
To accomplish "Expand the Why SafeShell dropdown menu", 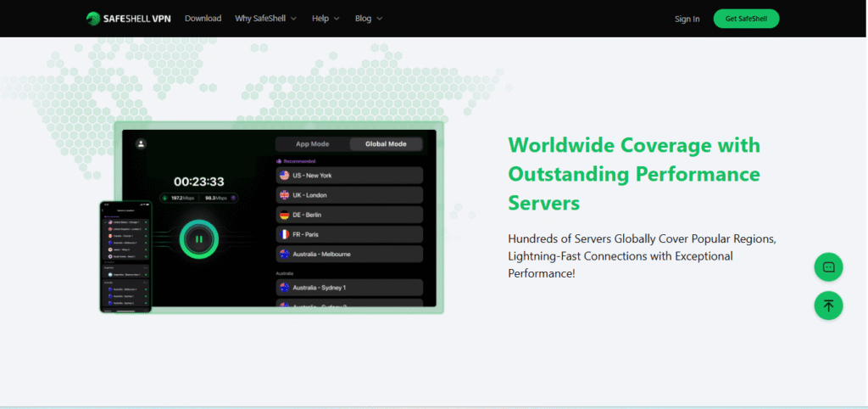I will (266, 19).
